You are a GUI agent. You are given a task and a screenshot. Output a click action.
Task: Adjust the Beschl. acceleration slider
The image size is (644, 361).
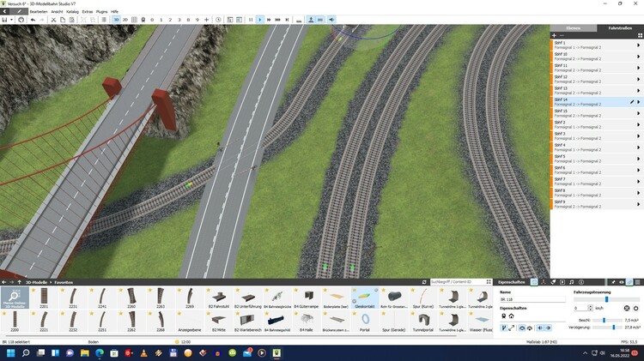[607, 320]
